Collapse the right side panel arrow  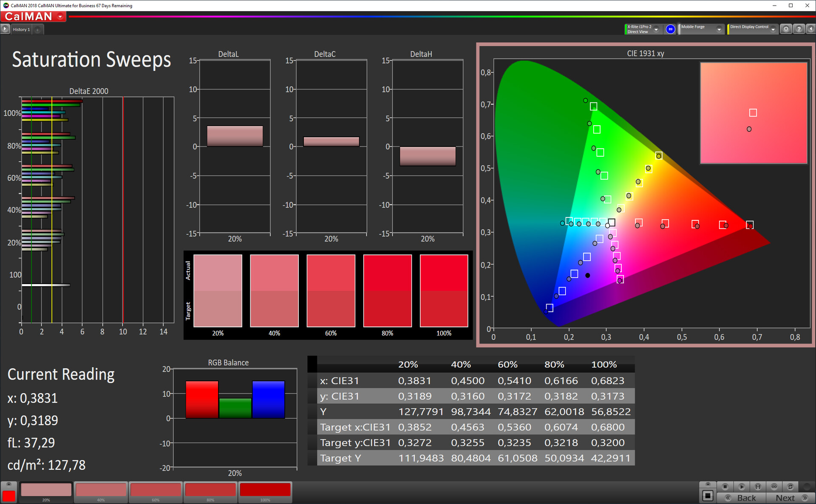[x=811, y=29]
